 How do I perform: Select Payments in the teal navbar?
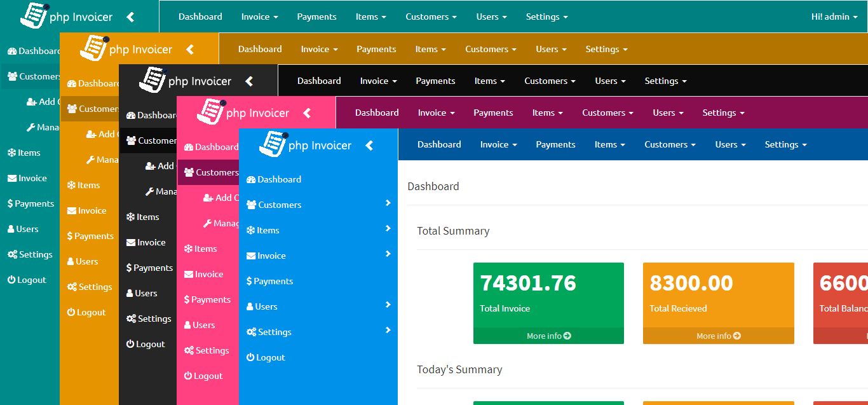coord(316,17)
